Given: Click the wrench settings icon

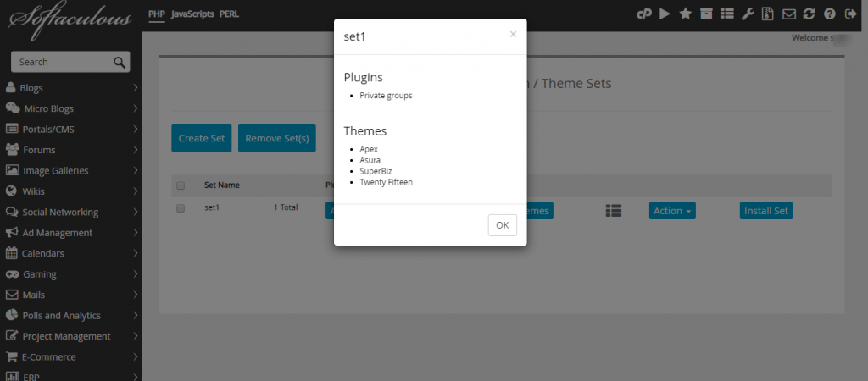Looking at the screenshot, I should (747, 14).
